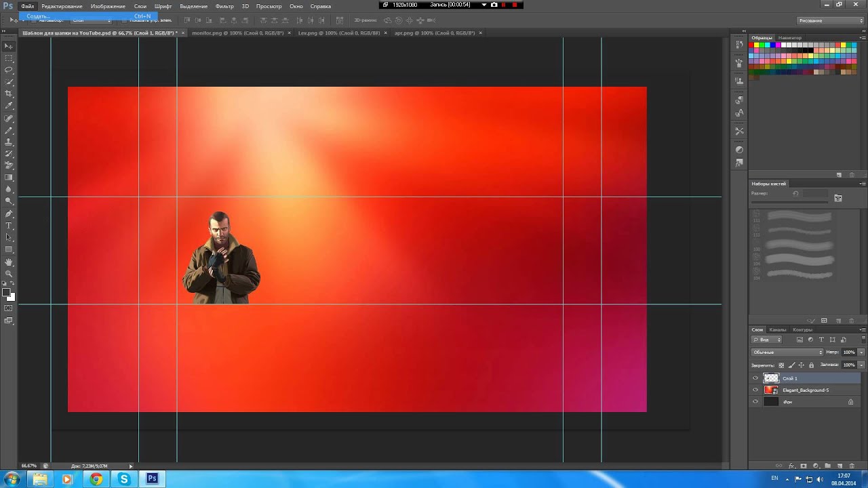Image resolution: width=868 pixels, height=488 pixels.
Task: Select the Слой 1 layer thumbnail
Action: coord(771,378)
